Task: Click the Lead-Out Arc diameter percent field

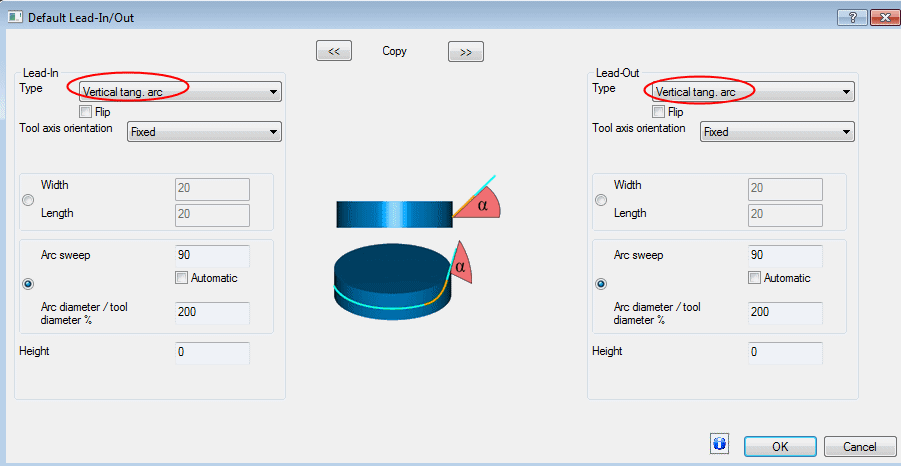Action: tap(784, 312)
